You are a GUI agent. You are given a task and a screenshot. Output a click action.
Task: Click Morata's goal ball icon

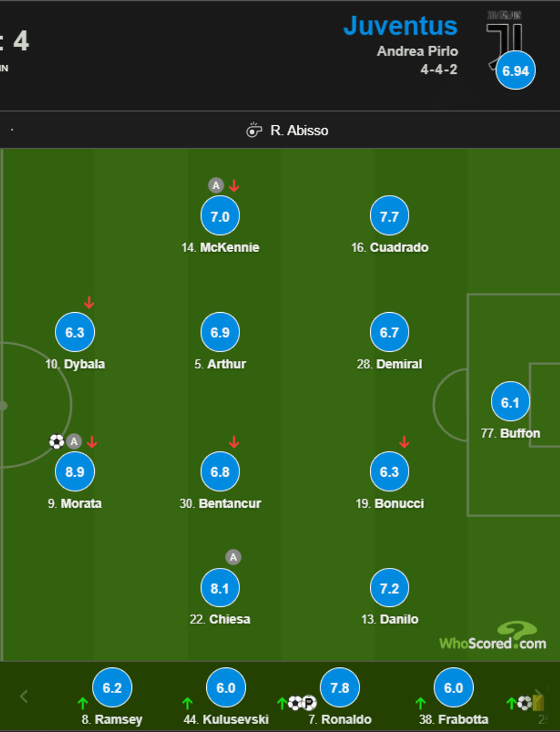57,441
